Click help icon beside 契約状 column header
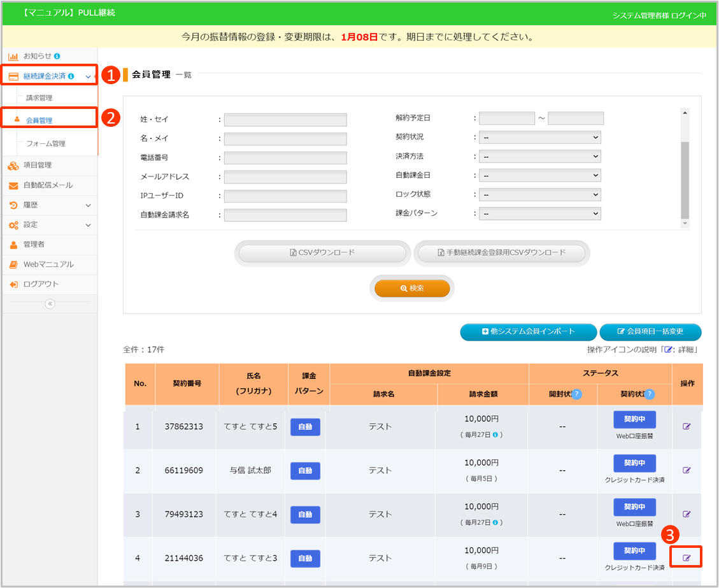Screen dimensions: 719x588 (x=650, y=394)
